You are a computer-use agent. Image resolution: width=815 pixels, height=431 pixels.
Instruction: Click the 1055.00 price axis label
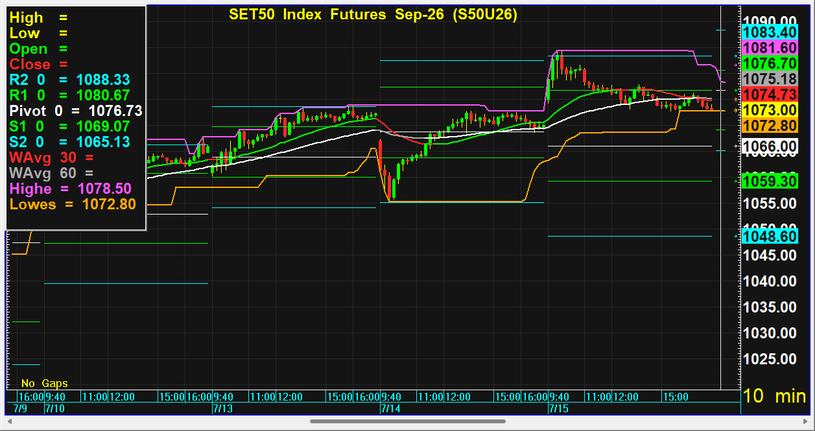point(770,203)
